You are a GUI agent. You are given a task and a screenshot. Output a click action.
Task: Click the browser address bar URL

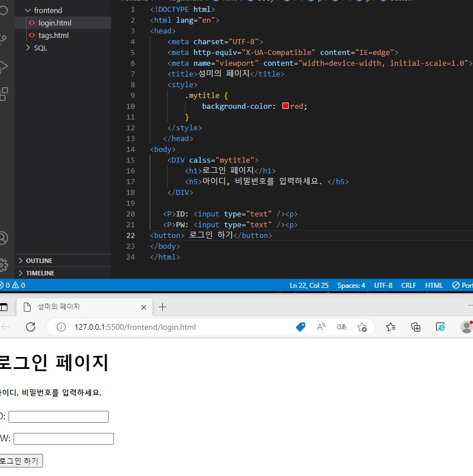(135, 327)
